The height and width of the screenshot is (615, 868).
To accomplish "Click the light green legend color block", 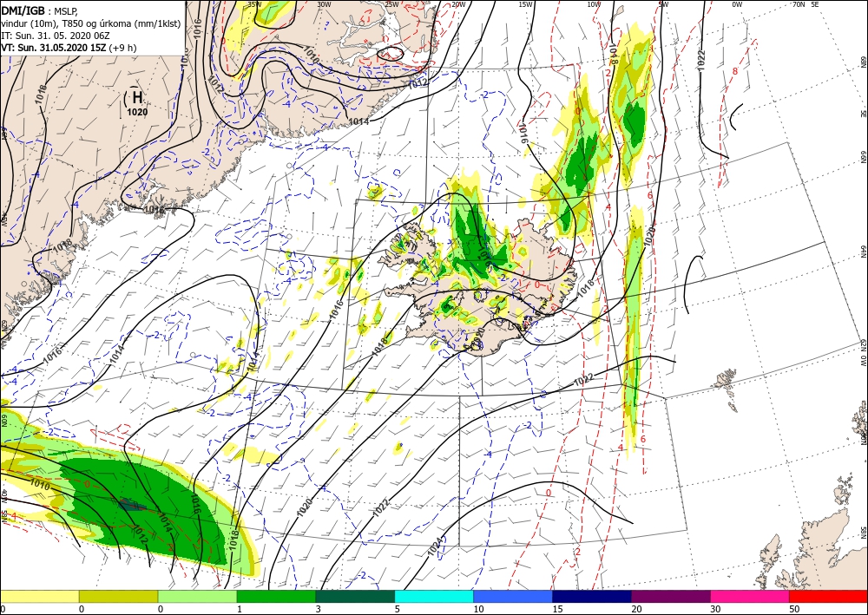I will coord(197,596).
